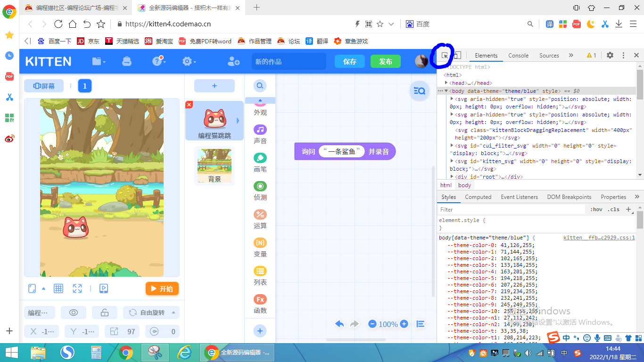Open the DOM Breakpoints tab
Image resolution: width=644 pixels, height=362 pixels.
coord(569,197)
